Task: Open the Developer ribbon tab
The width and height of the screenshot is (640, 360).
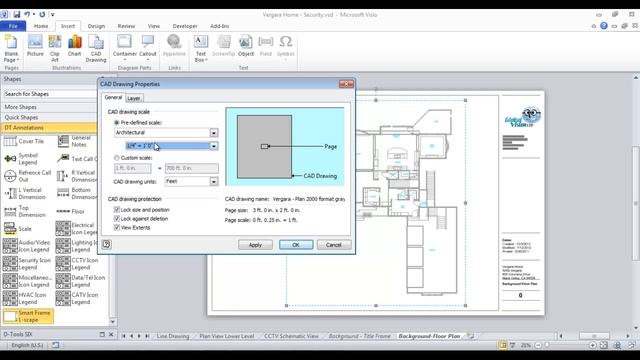Action: (185, 26)
